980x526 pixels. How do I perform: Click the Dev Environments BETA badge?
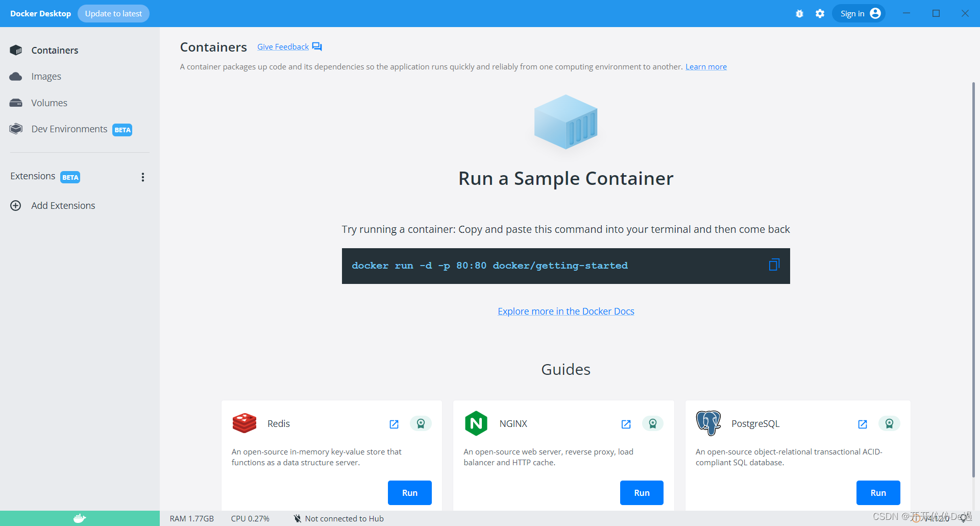tap(122, 130)
